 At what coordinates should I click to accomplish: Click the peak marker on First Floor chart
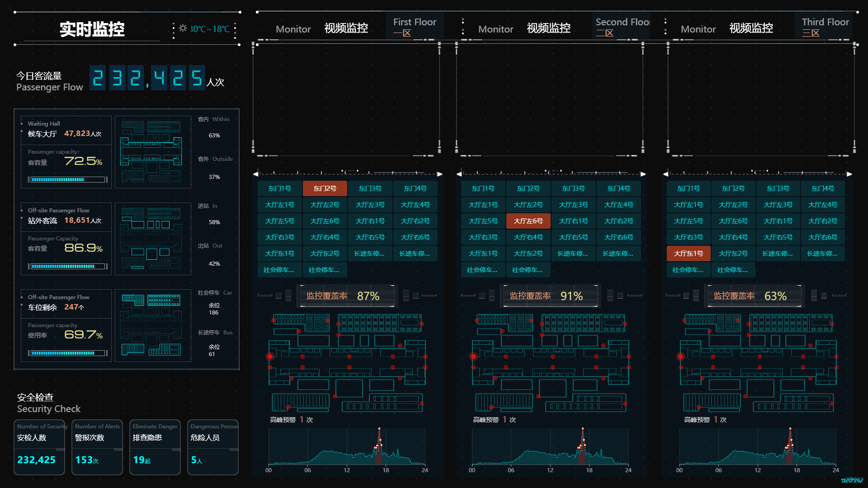point(379,429)
